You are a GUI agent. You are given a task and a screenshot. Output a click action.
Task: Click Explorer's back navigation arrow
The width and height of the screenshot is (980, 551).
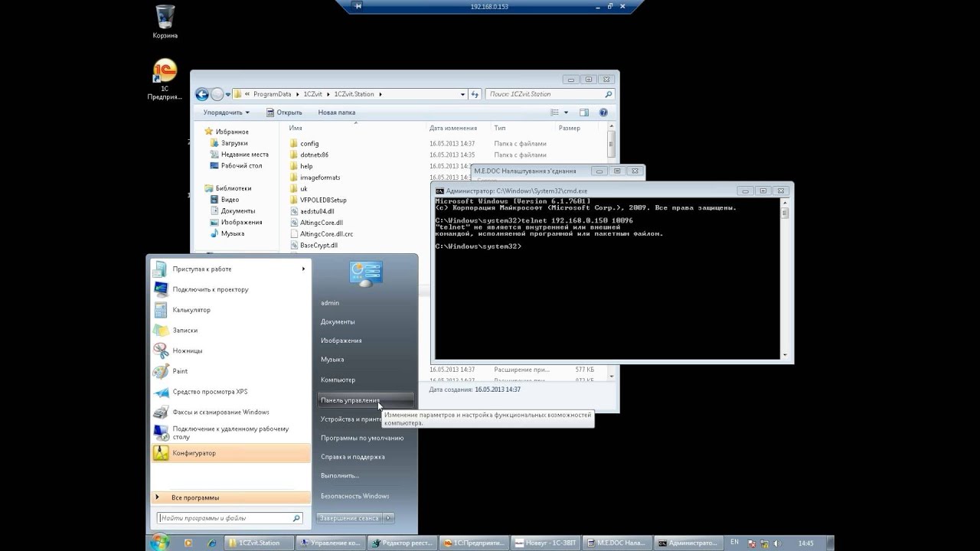point(202,94)
